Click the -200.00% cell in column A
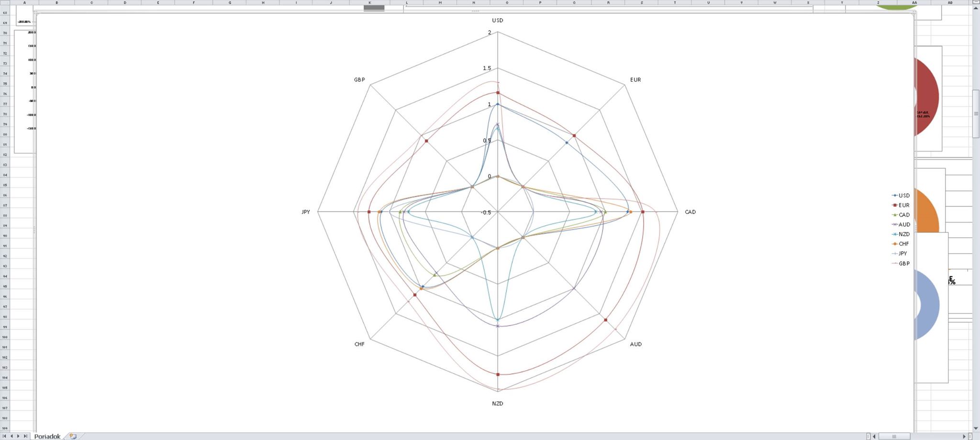Viewport: 980px width, 440px height. point(24,22)
